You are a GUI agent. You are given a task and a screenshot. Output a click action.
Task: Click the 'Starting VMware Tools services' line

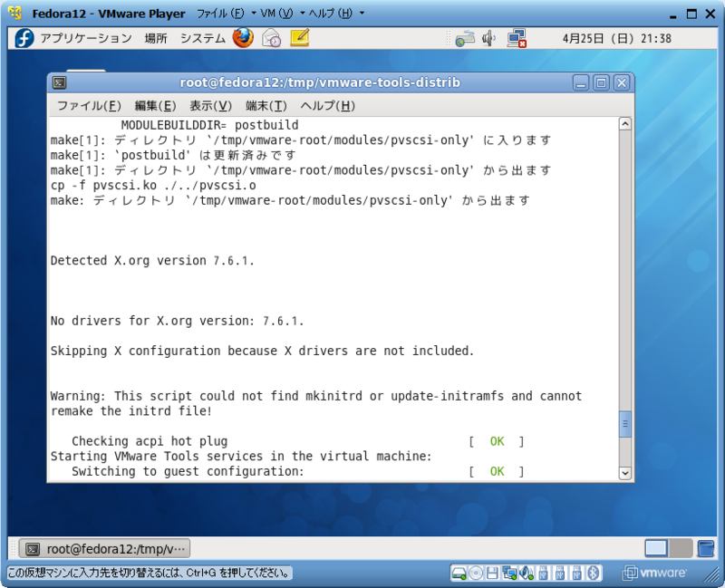tap(241, 457)
